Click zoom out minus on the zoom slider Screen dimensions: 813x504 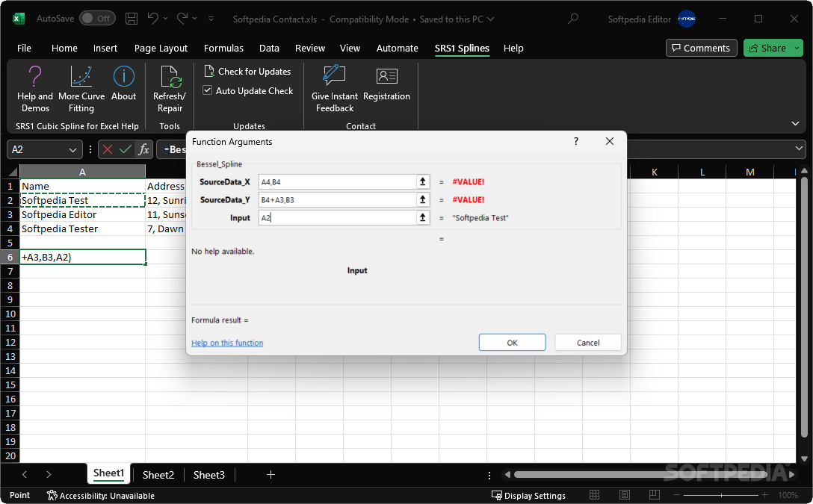(x=677, y=496)
